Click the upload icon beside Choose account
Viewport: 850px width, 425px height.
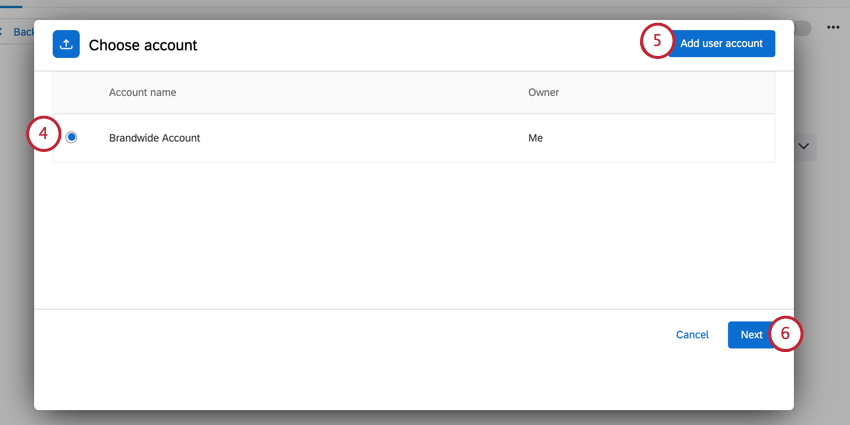point(66,44)
